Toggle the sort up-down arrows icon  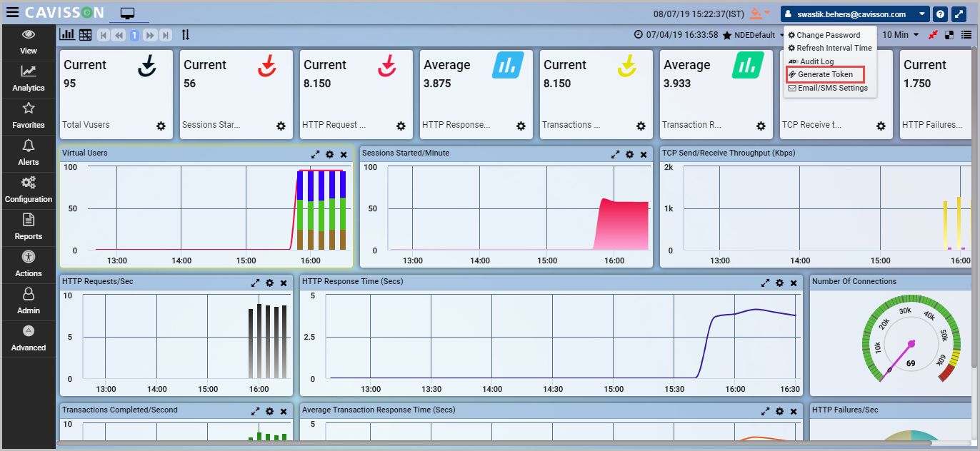click(186, 35)
